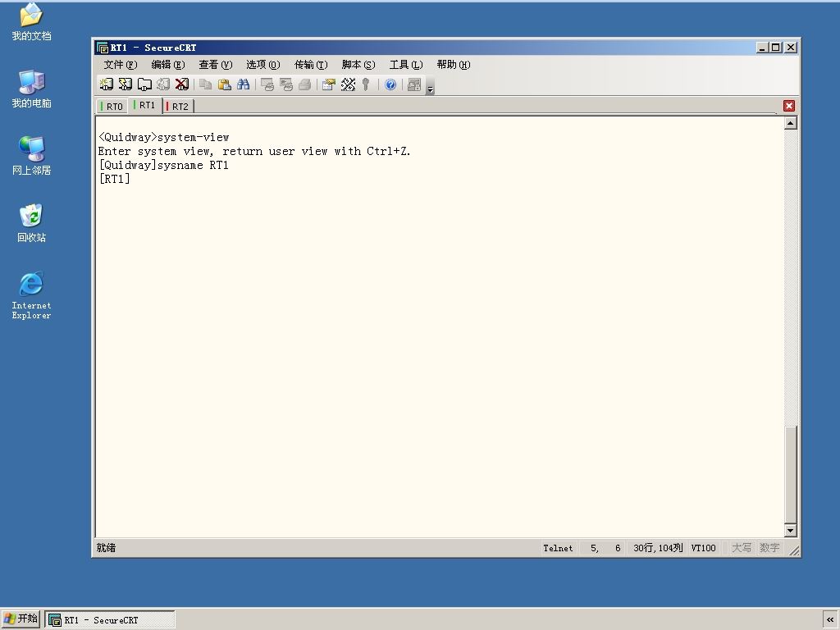The image size is (840, 630).
Task: Select the 网上邻居 desktop icon
Action: coord(31,156)
